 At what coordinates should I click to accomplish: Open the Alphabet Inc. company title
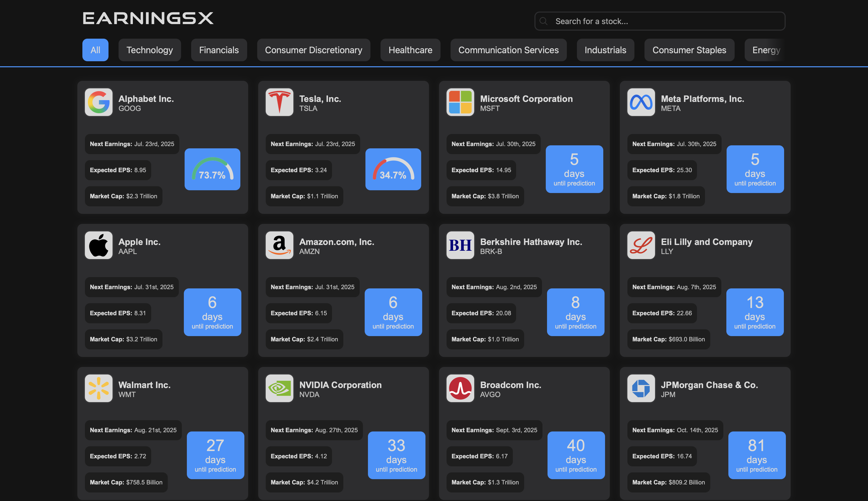146,98
